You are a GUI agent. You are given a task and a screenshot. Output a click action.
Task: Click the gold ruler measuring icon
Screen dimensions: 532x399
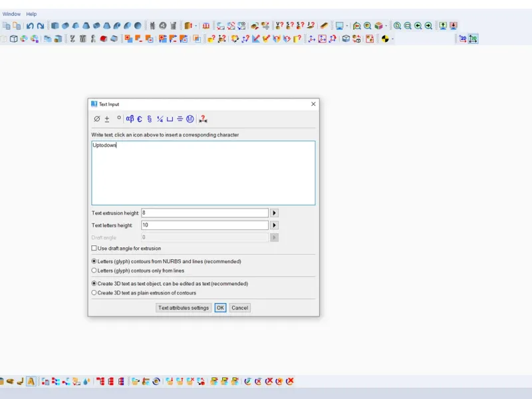[x=324, y=26]
